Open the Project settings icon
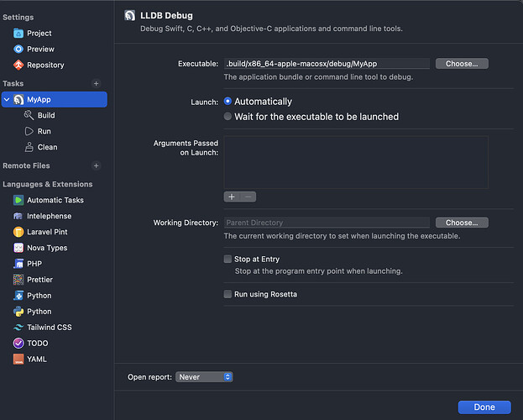This screenshot has width=523, height=420. click(x=18, y=34)
